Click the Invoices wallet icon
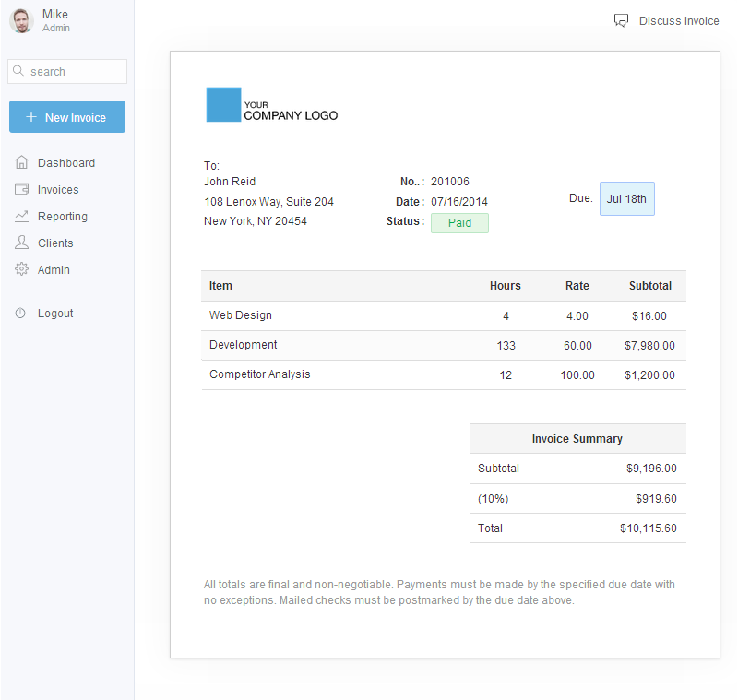 pos(21,189)
